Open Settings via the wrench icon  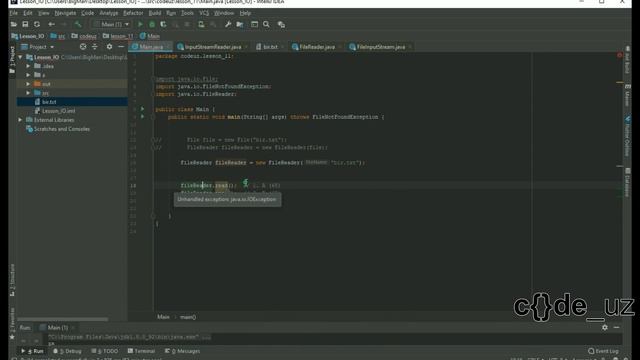(228, 24)
